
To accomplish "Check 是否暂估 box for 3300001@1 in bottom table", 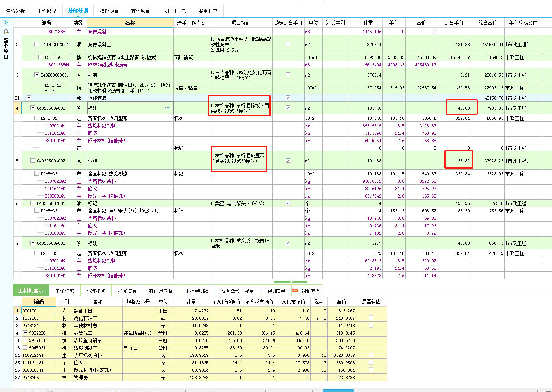I will (371, 370).
